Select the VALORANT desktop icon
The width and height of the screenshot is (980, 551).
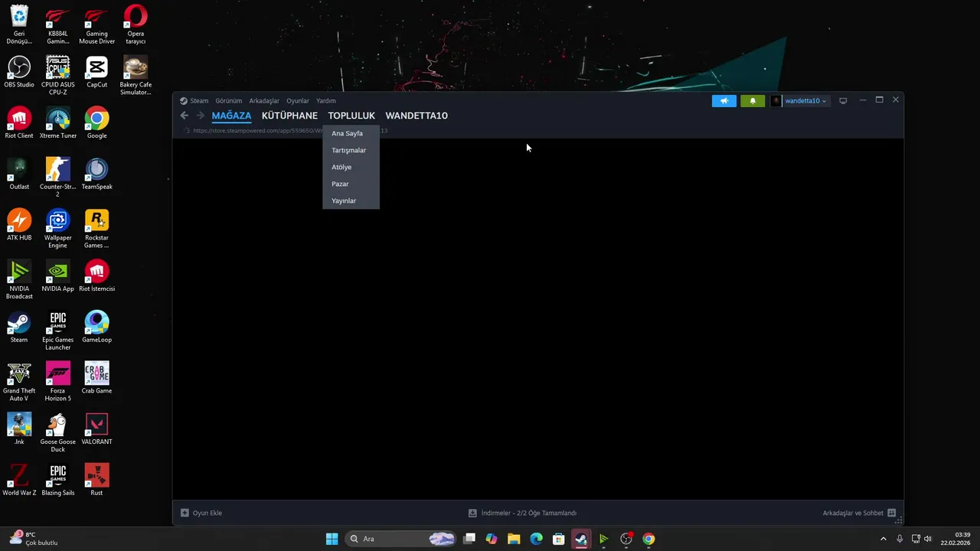96,429
